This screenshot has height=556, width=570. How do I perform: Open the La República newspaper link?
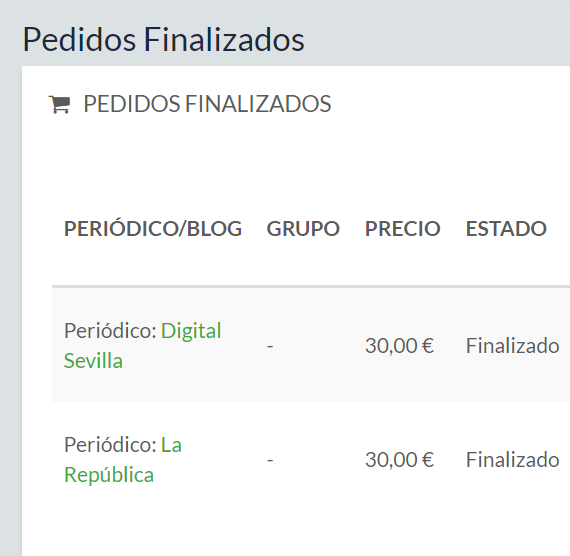(x=123, y=460)
